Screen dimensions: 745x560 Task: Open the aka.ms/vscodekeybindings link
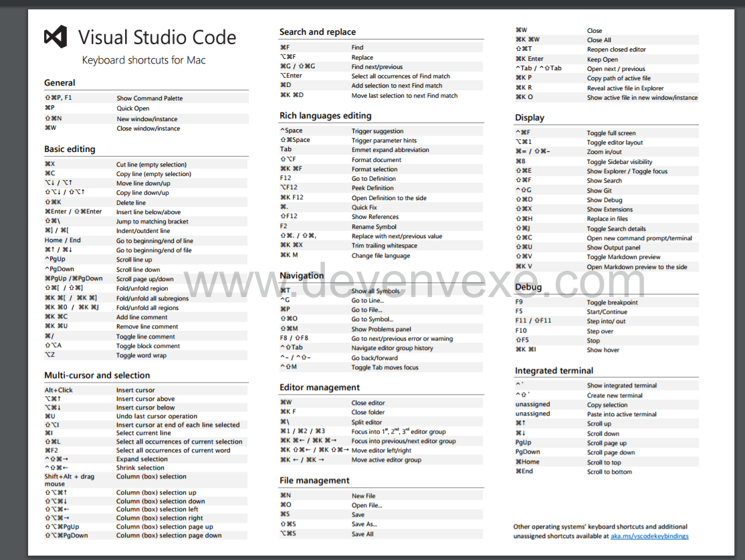pyautogui.click(x=649, y=536)
